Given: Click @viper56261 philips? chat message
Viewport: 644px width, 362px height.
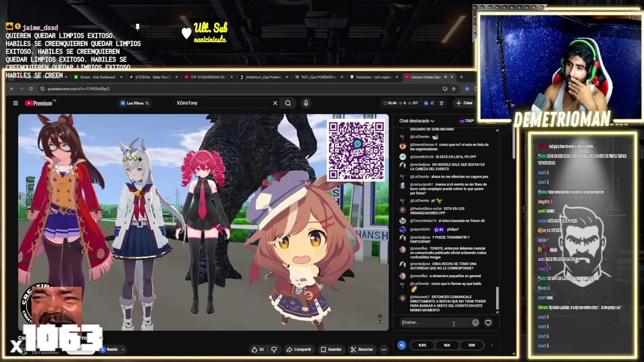Looking at the screenshot, I should 430,229.
